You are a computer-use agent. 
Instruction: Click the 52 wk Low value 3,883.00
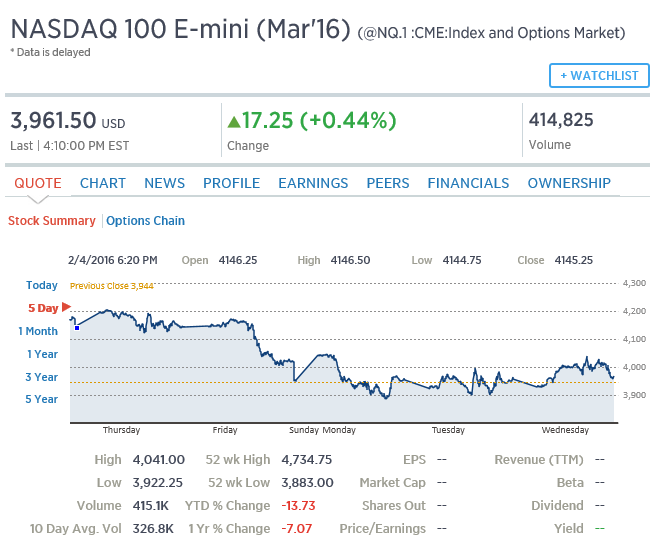coord(307,483)
